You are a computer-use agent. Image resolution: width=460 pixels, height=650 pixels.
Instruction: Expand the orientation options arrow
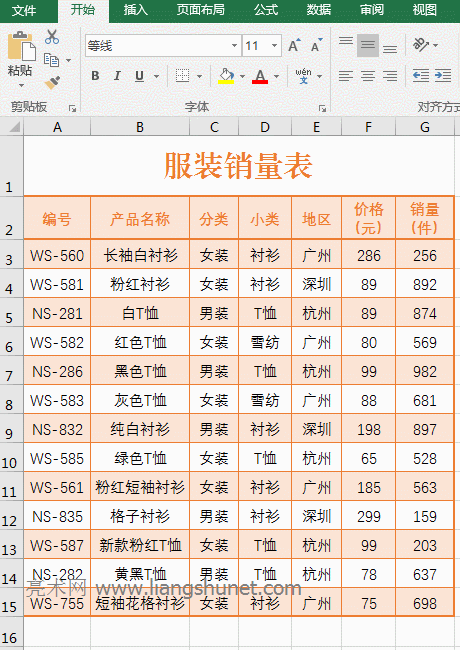click(x=436, y=45)
